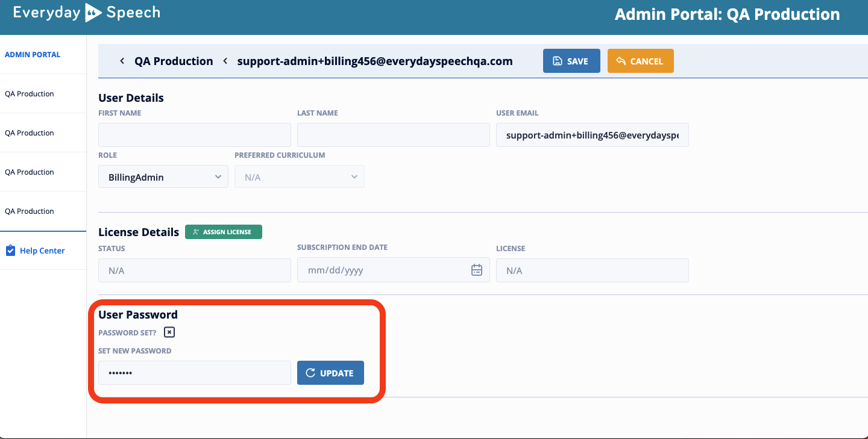
Task: Click the Admin Portal: QA Production header title
Action: [x=727, y=14]
